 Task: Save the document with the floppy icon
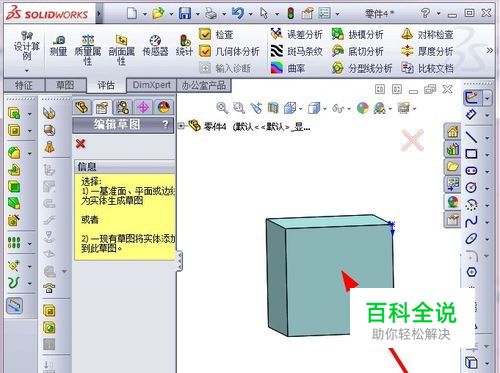(185, 13)
